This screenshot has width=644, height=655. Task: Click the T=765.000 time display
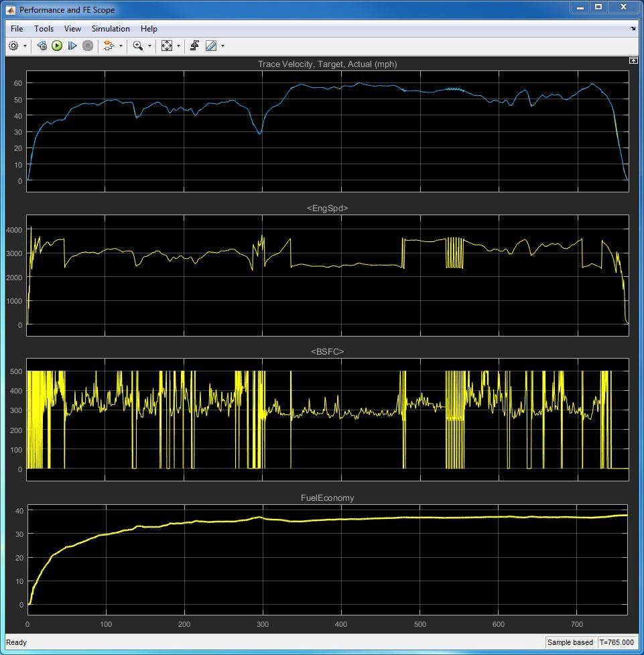pos(616,642)
